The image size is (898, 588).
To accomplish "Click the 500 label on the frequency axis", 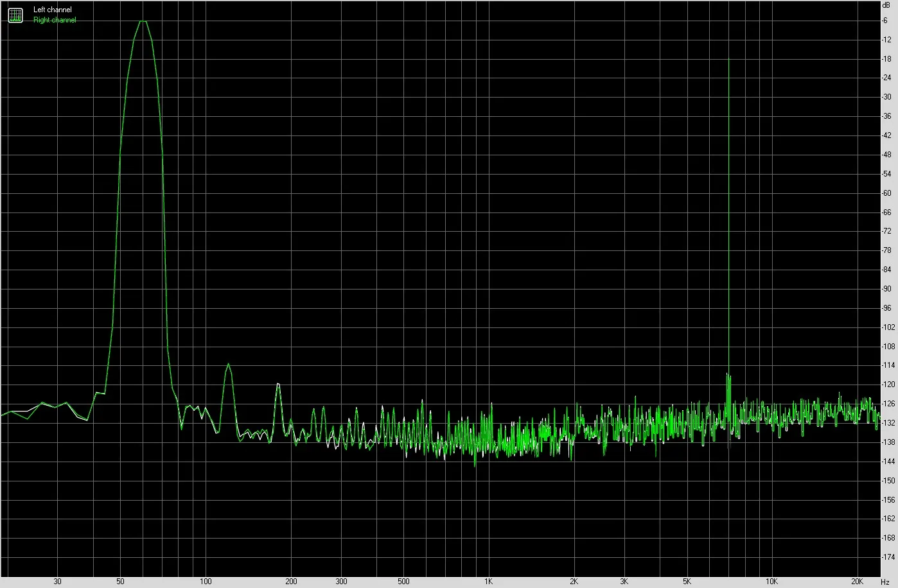I will pos(403,582).
